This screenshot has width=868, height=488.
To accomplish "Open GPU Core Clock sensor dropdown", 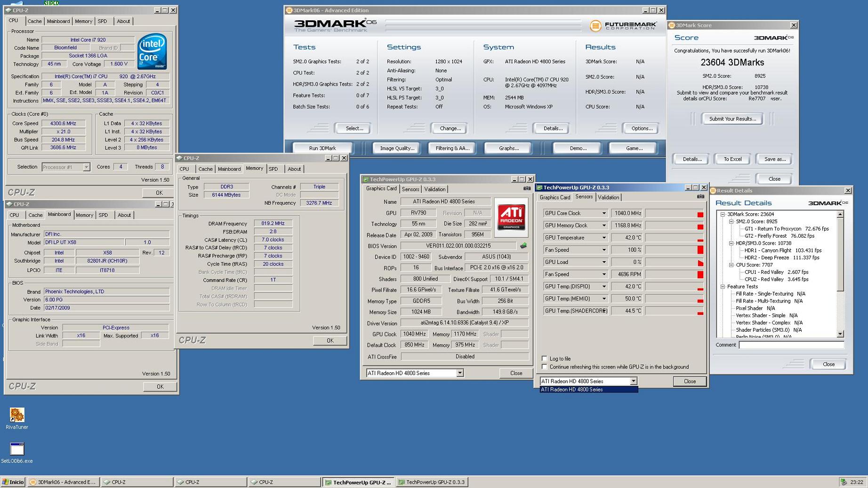I will coord(604,213).
